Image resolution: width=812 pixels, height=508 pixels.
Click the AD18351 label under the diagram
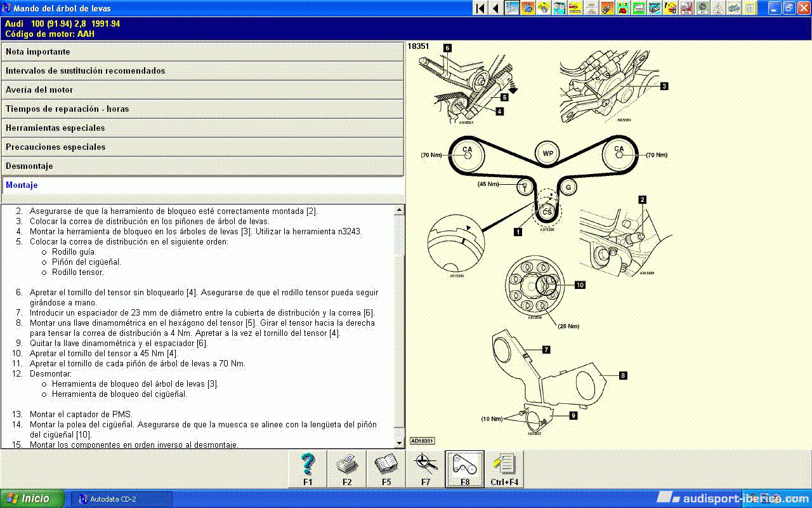tap(422, 441)
